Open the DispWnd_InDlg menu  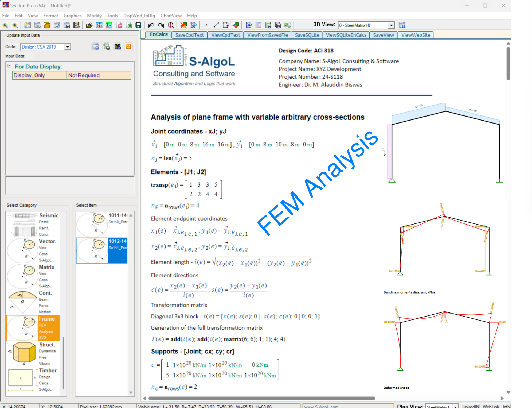[x=139, y=16]
